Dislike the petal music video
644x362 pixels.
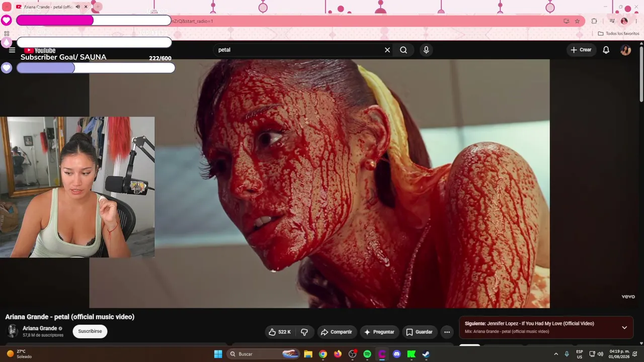[x=304, y=332]
